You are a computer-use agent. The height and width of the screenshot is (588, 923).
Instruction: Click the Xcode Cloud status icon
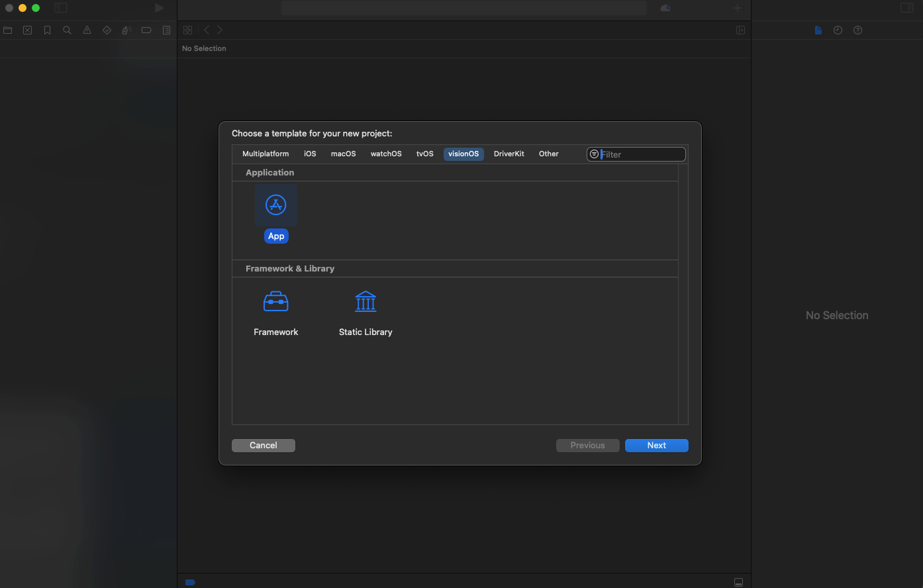(665, 8)
